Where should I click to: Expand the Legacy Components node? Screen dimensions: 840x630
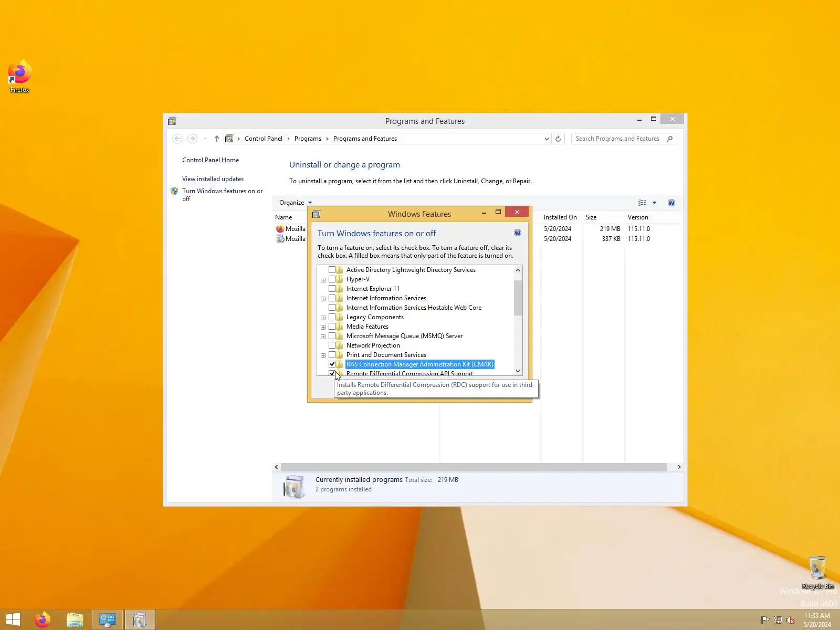tap(323, 318)
